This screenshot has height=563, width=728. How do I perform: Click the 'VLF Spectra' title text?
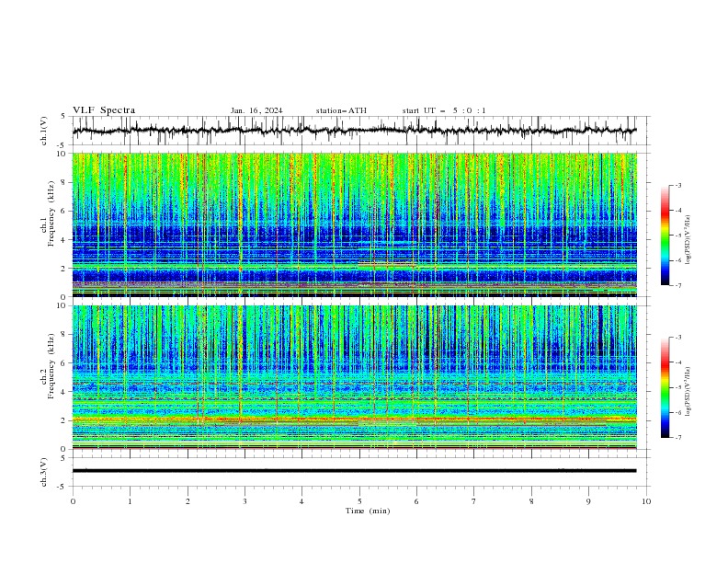coord(104,110)
